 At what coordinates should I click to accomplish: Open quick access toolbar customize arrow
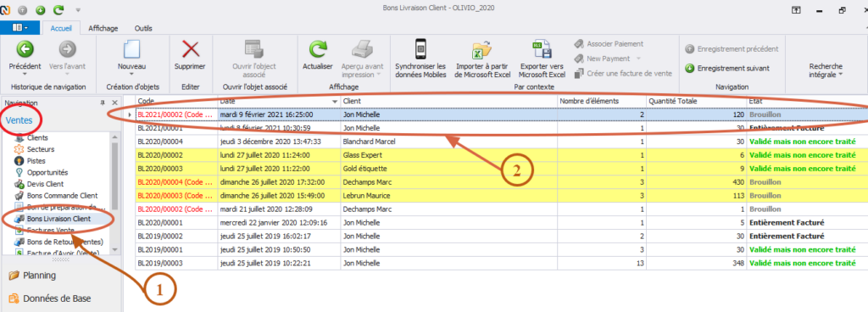click(x=77, y=10)
